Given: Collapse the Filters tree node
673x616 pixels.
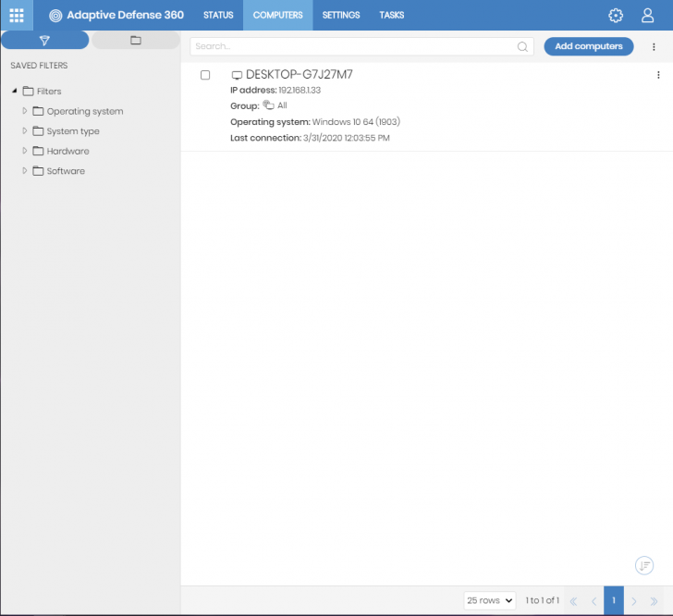Looking at the screenshot, I should (x=14, y=91).
